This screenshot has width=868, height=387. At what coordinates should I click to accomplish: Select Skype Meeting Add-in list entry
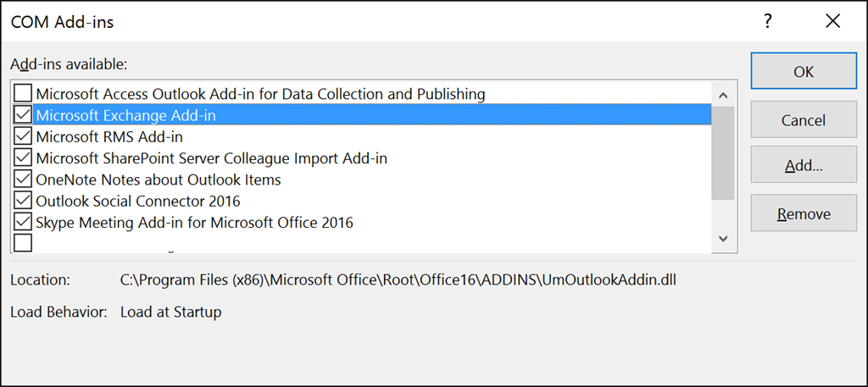pos(194,223)
